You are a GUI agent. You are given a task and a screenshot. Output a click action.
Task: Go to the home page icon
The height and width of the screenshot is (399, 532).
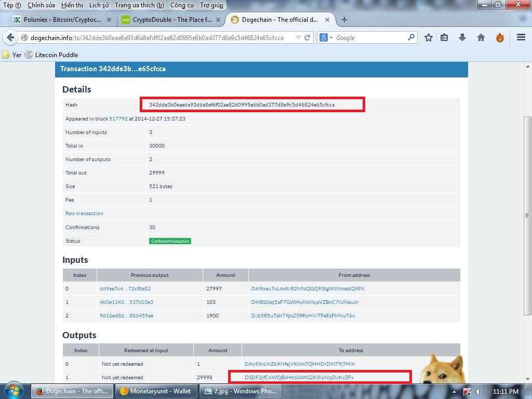[x=481, y=37]
